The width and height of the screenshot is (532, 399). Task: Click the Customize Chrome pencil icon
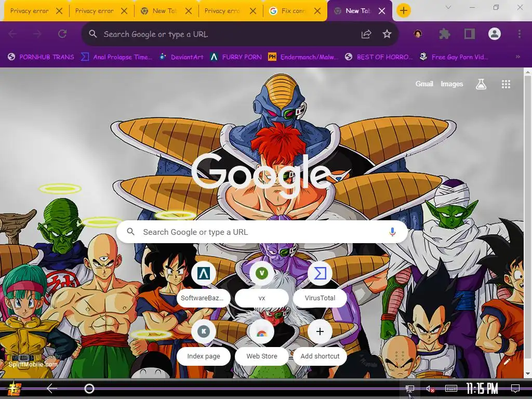click(507, 362)
